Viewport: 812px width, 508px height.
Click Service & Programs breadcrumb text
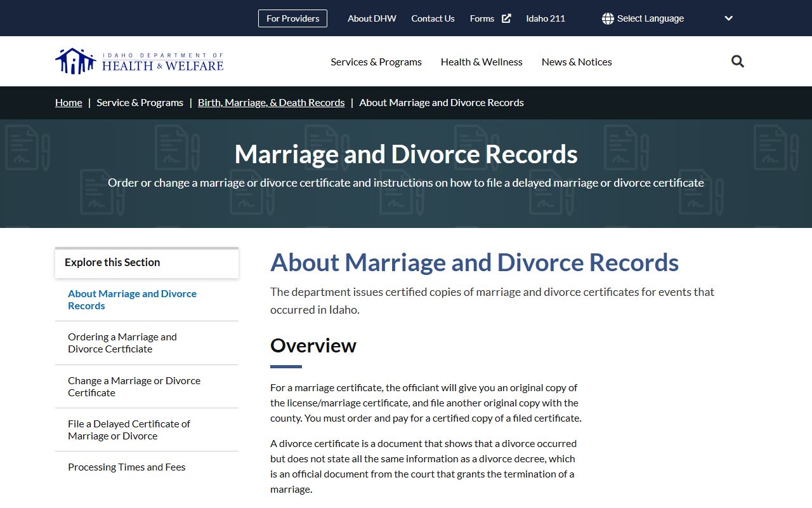pyautogui.click(x=140, y=102)
